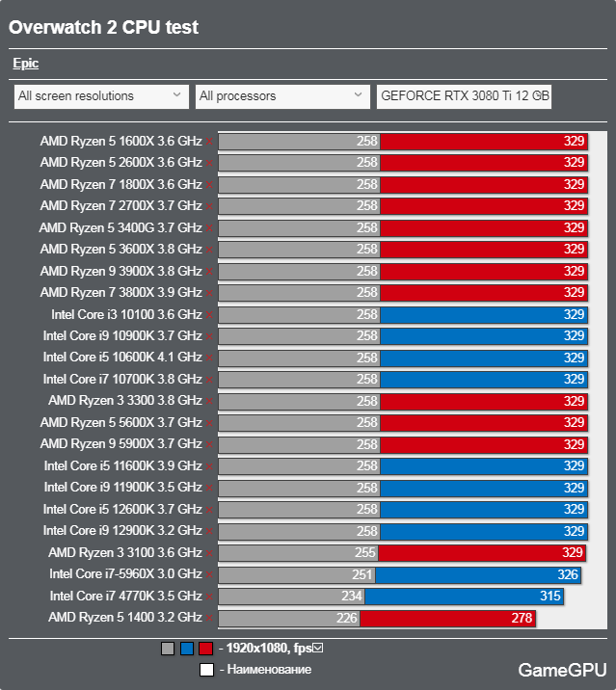Screen dimensions: 616x690
Task: Click the blue legend color swatch
Action: pos(187,649)
